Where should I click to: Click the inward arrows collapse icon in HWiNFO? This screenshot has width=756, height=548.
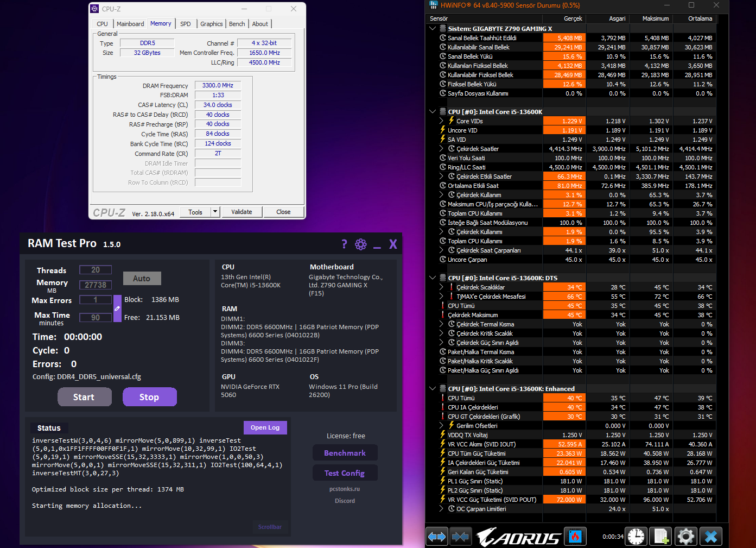click(x=460, y=537)
